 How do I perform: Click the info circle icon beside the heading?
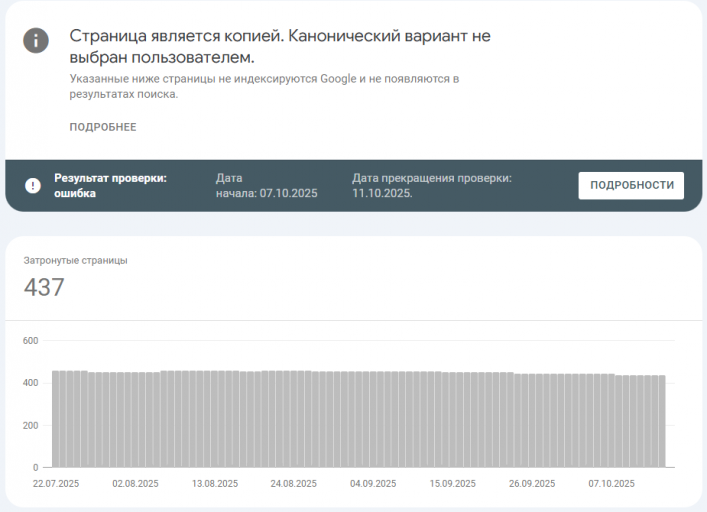pos(36,41)
